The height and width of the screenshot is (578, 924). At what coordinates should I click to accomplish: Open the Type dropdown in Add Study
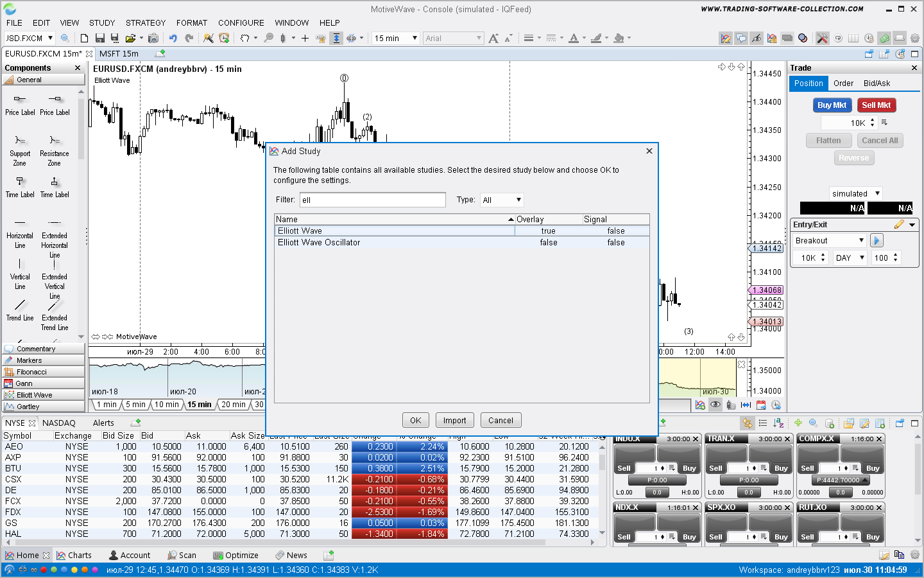(502, 200)
